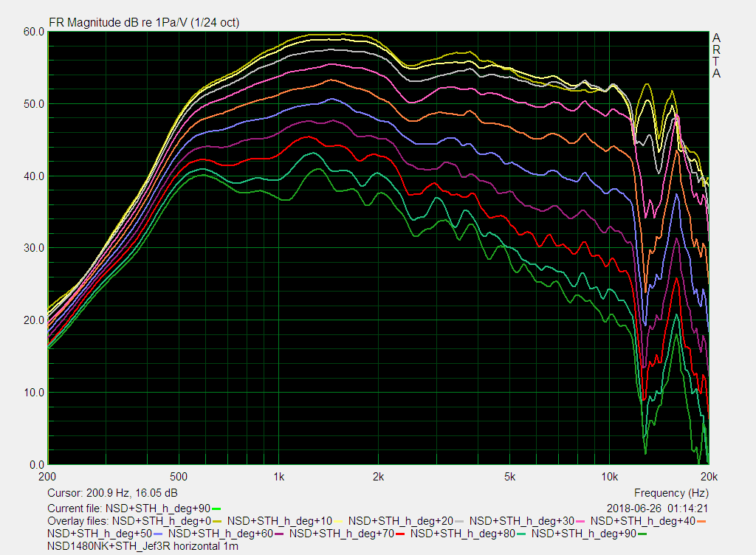Click the '5k' frequency axis label
The width and height of the screenshot is (756, 555).
509,477
